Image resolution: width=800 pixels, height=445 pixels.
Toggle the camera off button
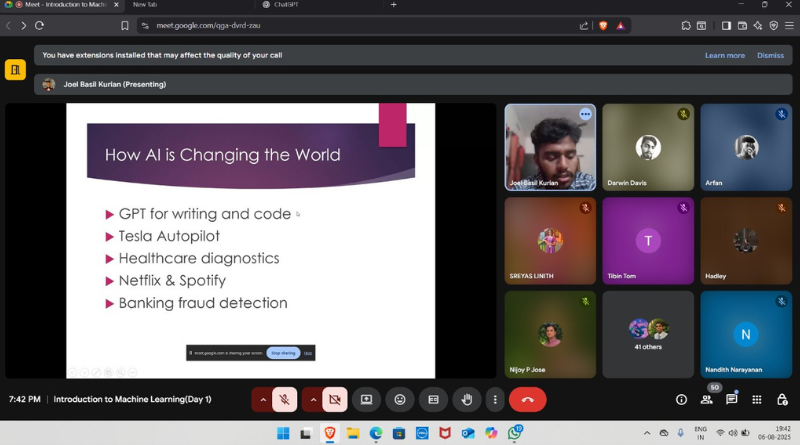[335, 400]
